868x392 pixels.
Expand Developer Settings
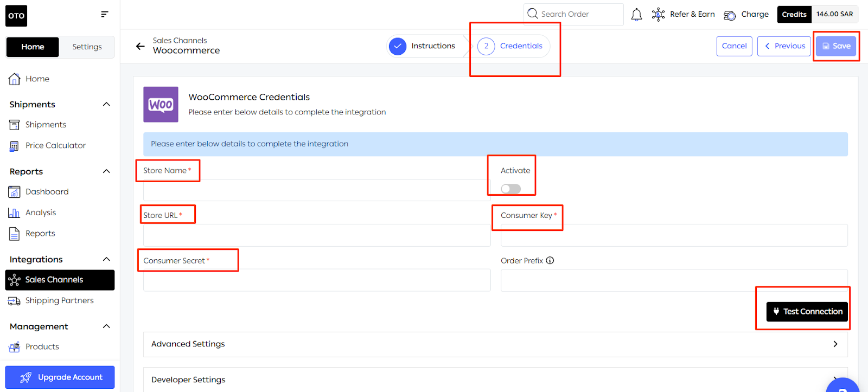click(x=495, y=380)
